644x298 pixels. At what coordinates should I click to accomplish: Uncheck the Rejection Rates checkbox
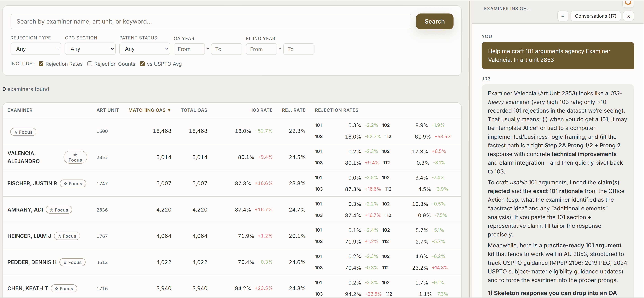41,64
